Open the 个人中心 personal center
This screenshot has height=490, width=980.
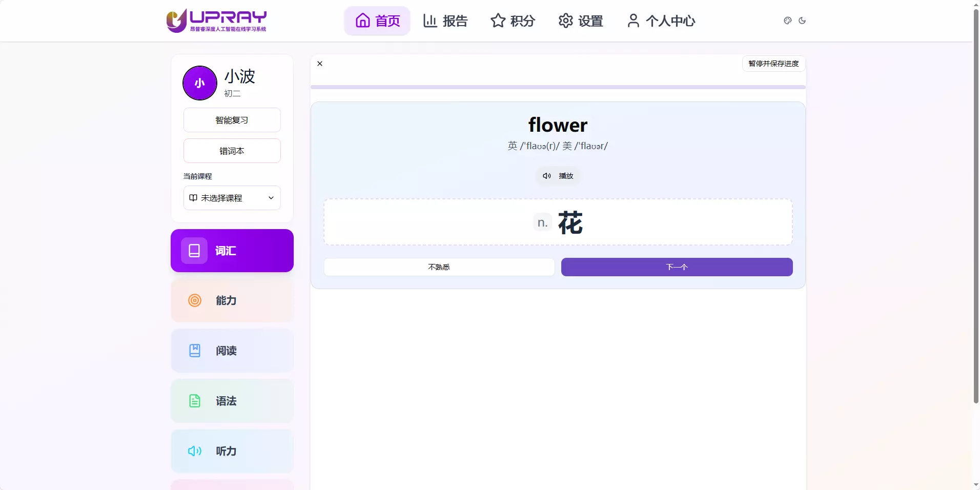(661, 21)
